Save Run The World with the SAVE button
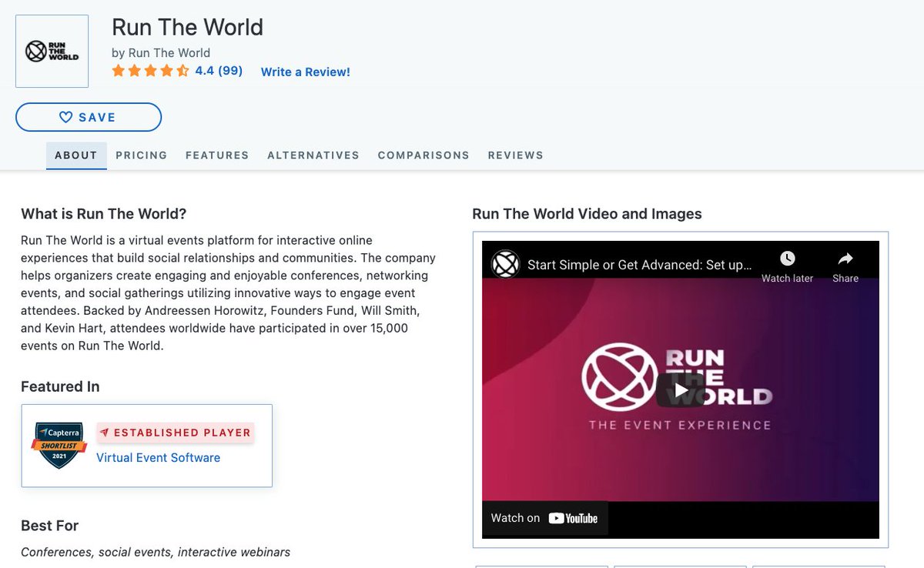The width and height of the screenshot is (924, 568). coord(89,117)
